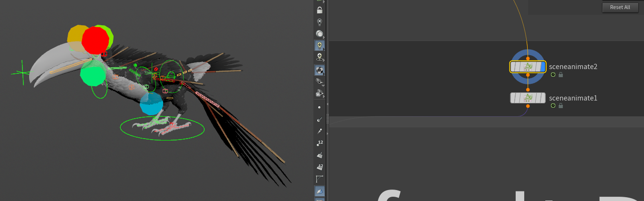
Task: Click the lock badge under sceneanimate2
Action: [561, 75]
